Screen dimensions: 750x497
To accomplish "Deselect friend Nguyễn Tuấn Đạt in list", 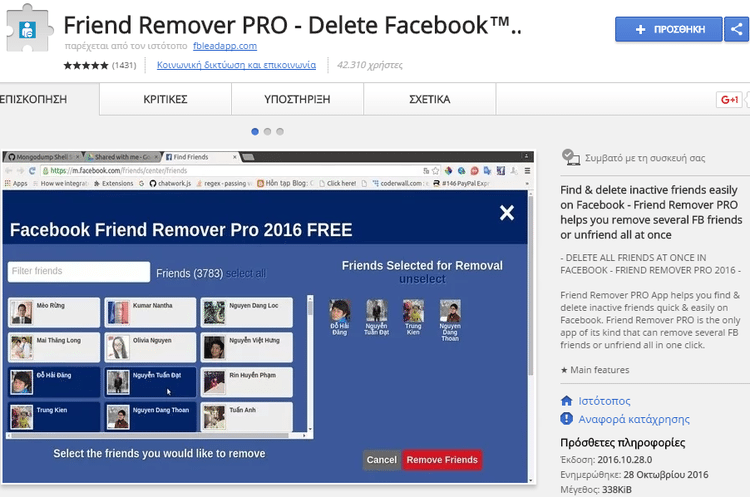I will pyautogui.click(x=150, y=382).
